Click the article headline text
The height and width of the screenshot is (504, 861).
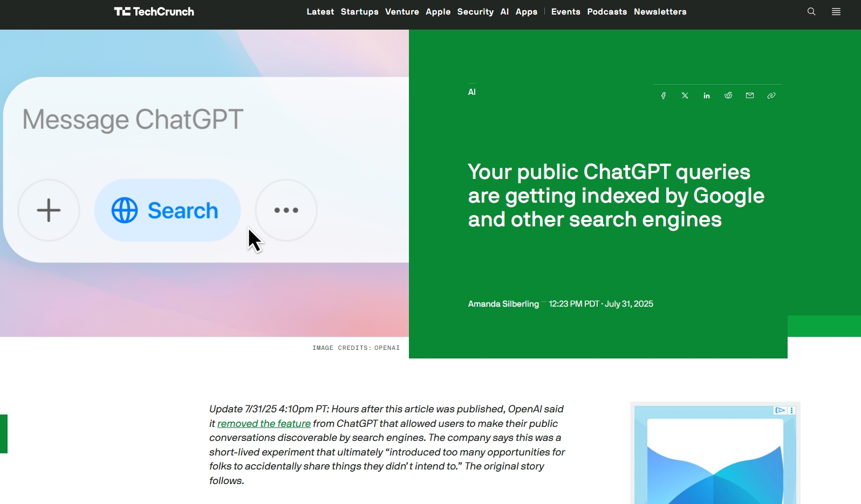(x=616, y=196)
